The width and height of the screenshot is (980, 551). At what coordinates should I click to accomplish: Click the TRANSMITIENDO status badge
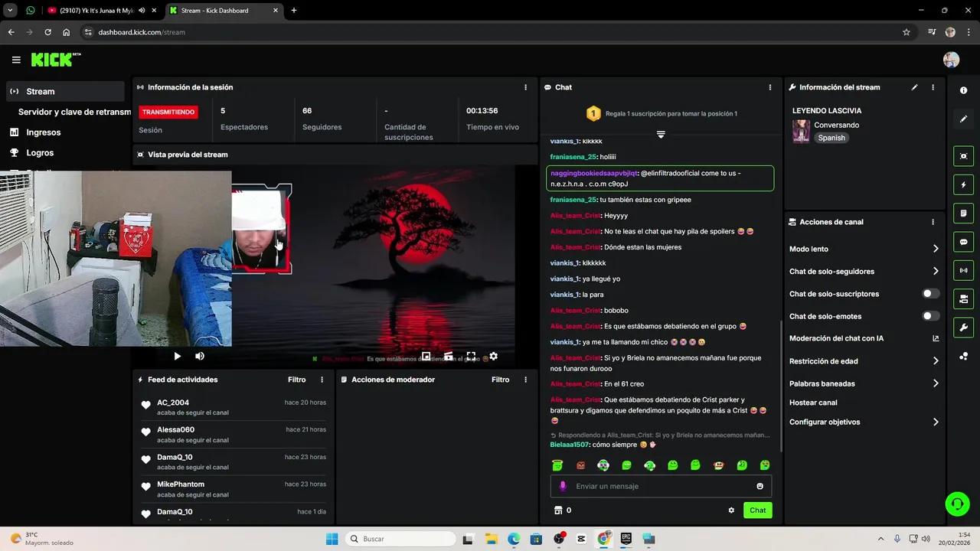pos(168,112)
